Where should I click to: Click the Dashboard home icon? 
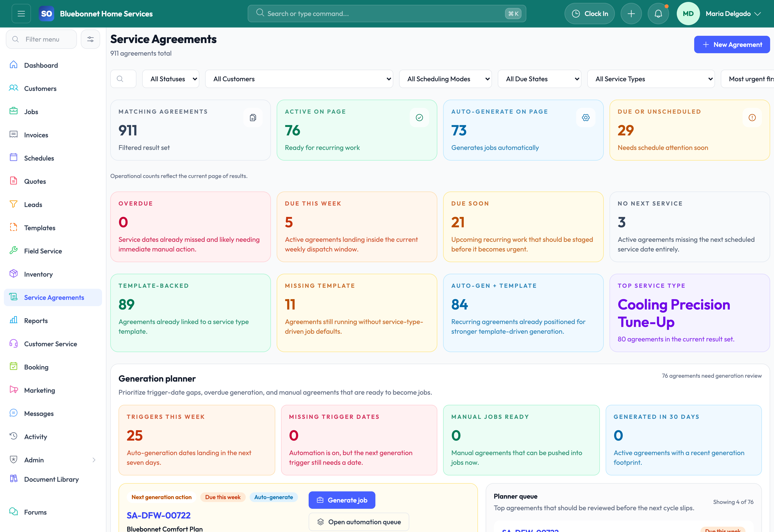tap(14, 65)
